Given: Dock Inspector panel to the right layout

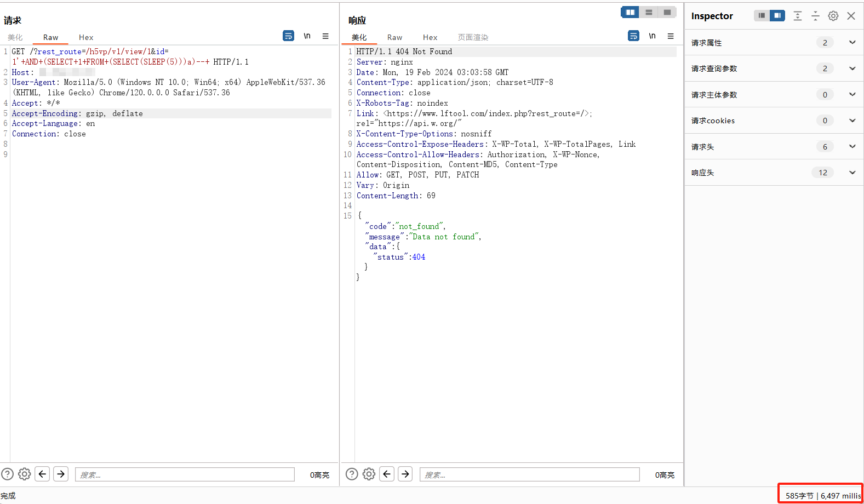Looking at the screenshot, I should point(777,15).
